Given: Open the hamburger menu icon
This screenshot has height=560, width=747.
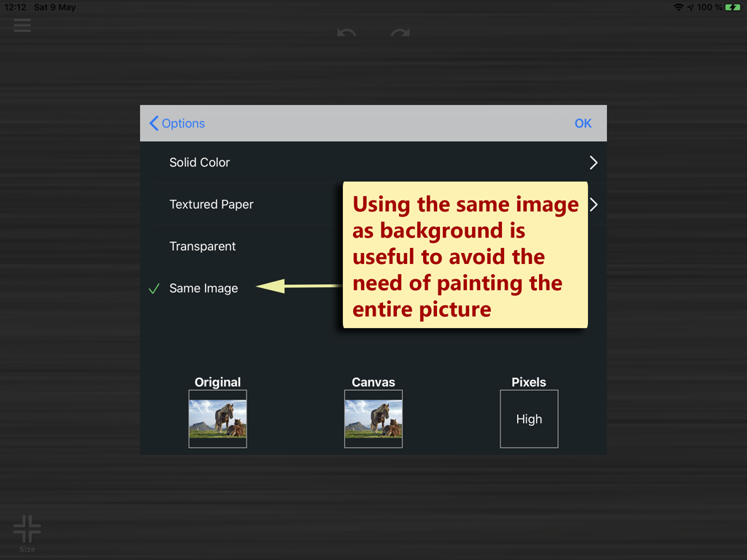Looking at the screenshot, I should click(23, 26).
